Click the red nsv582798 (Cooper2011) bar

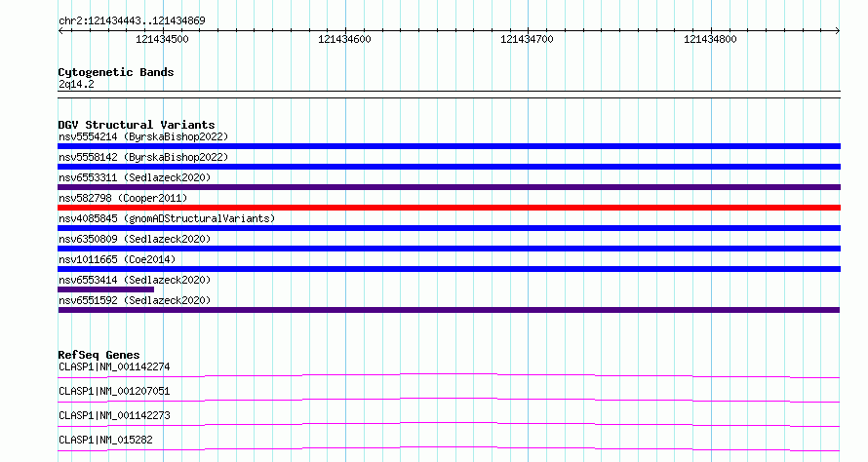[449, 208]
